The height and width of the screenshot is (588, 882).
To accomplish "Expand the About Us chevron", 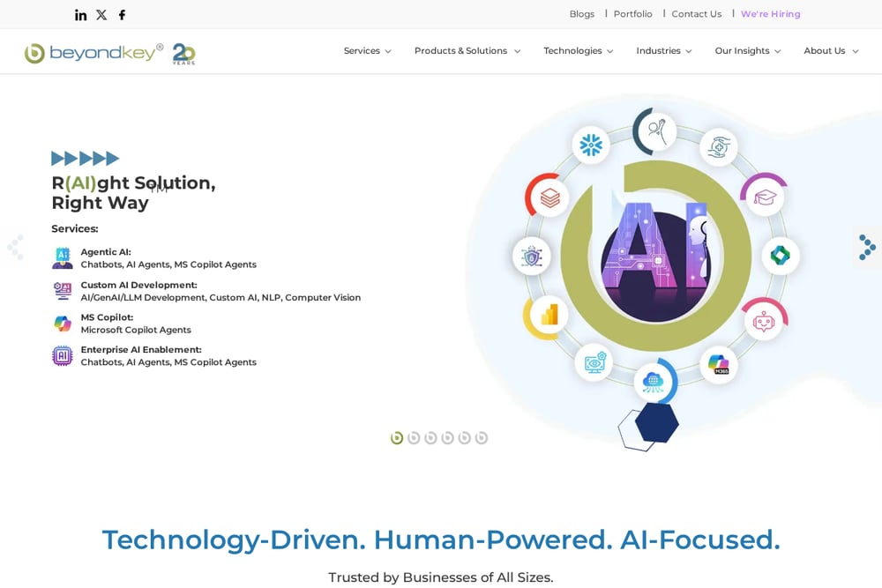I will pos(856,51).
